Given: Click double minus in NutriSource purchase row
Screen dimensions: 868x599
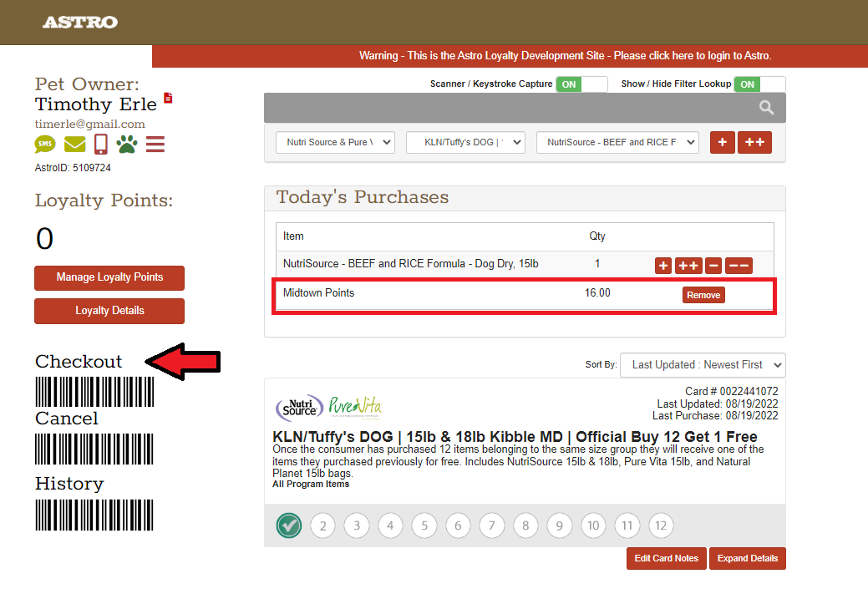Looking at the screenshot, I should coord(739,266).
